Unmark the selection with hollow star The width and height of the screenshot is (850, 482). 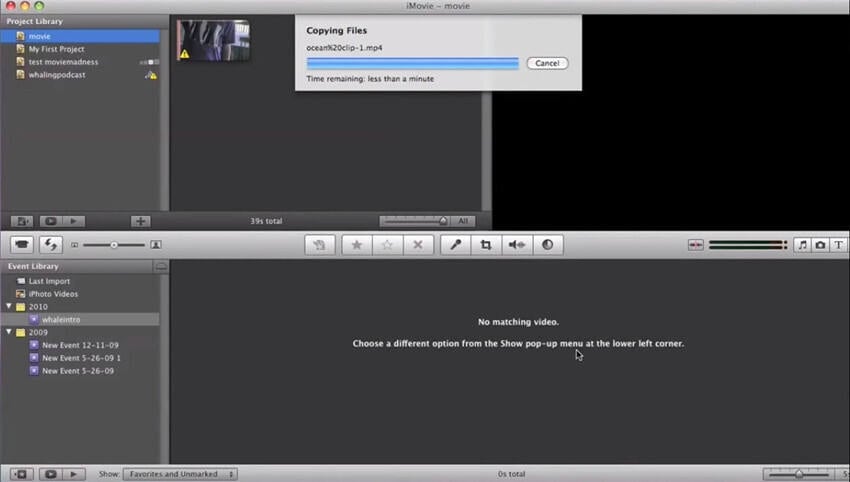click(387, 245)
